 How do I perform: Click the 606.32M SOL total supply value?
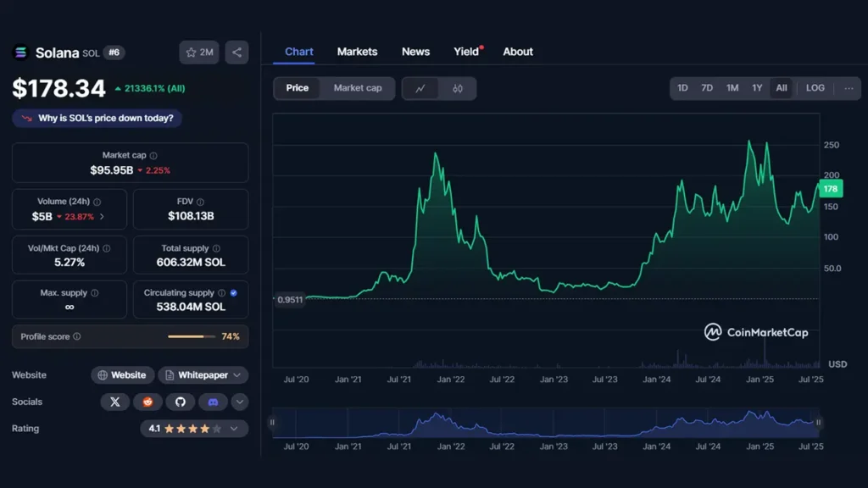(x=191, y=263)
